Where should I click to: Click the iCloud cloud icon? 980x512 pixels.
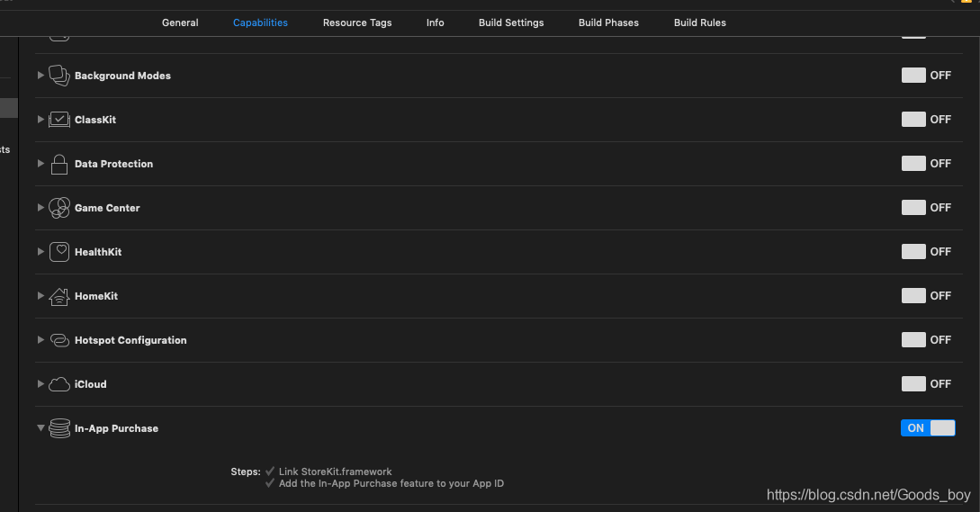(59, 384)
